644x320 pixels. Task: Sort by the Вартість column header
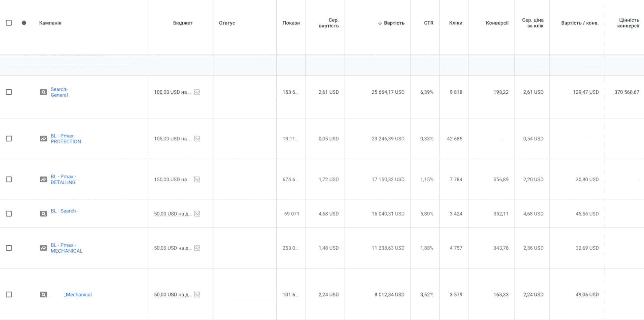(394, 23)
